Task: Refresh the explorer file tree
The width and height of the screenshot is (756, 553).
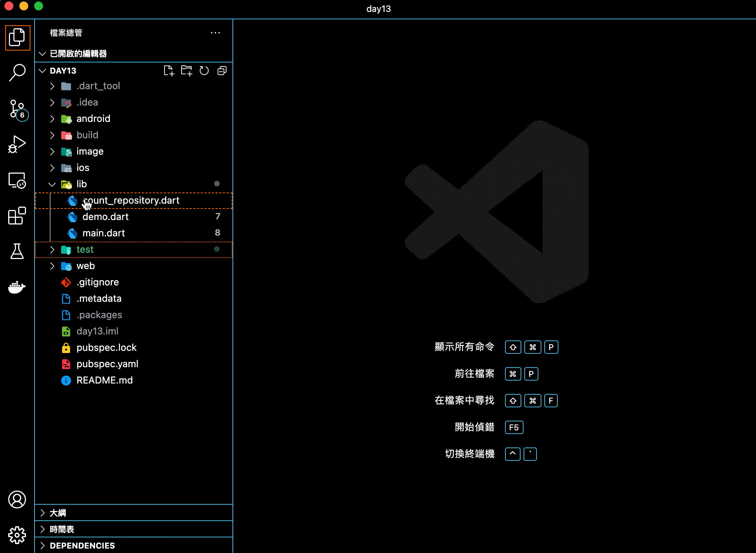Action: coord(204,71)
